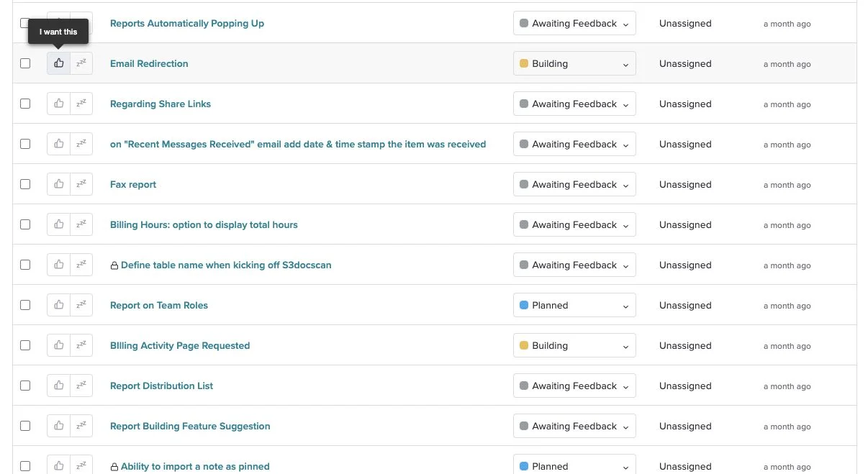Thumbs-up Report Distribution List
This screenshot has width=868, height=474.
tap(59, 386)
